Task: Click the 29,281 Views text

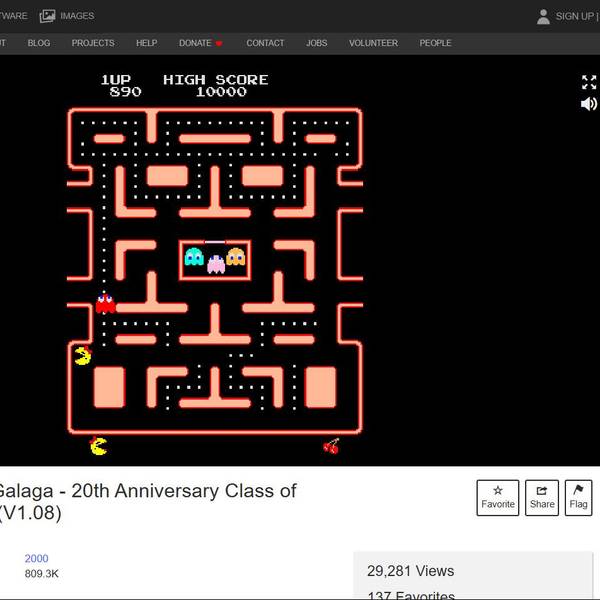Action: click(411, 571)
